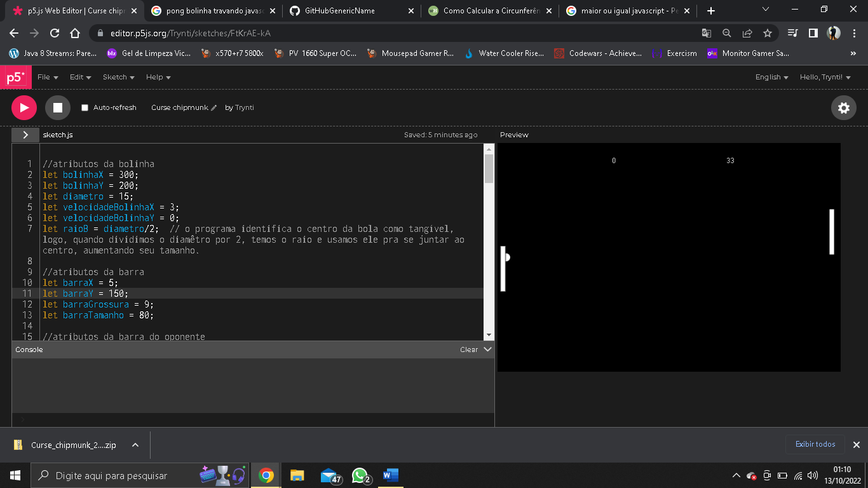Screen dimensions: 868x488
Task: Open the editor settings gear
Action: click(x=844, y=108)
